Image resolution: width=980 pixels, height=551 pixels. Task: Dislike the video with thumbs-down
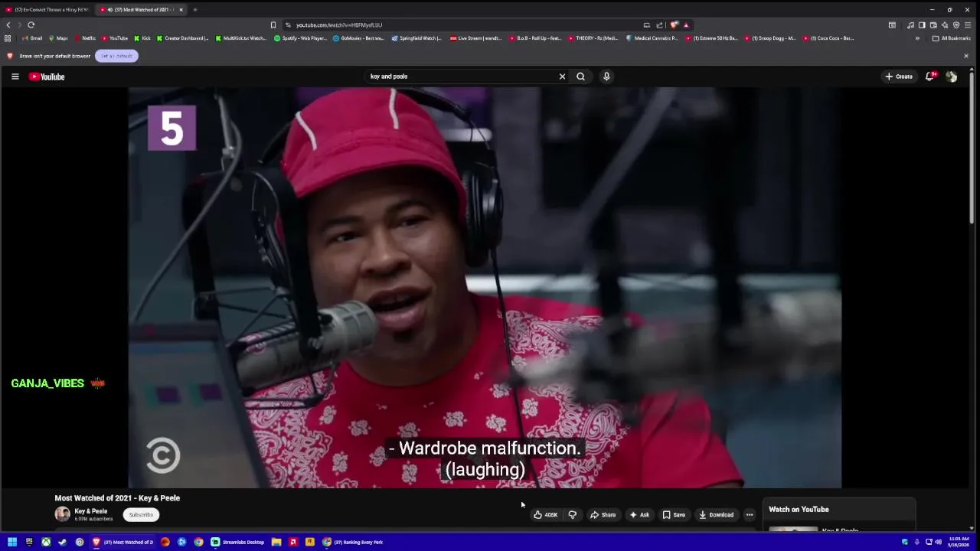pyautogui.click(x=572, y=515)
